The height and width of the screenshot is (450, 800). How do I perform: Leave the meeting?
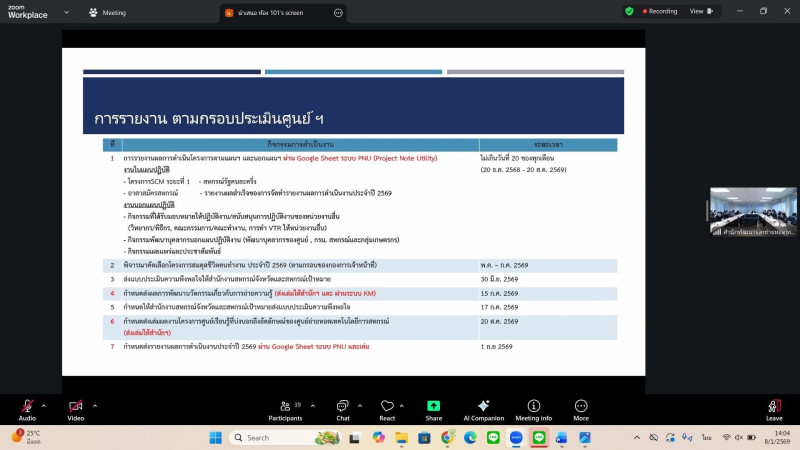(773, 408)
